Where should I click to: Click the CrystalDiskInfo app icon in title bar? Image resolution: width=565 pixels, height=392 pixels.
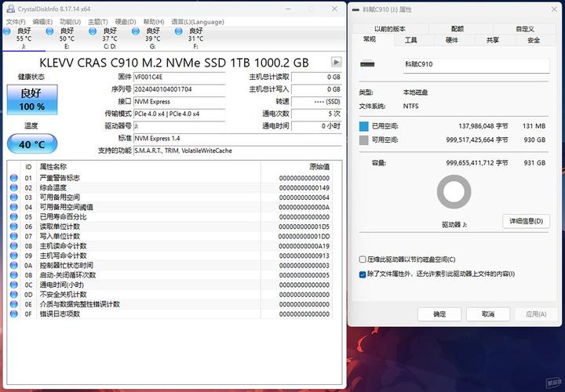tap(11, 9)
